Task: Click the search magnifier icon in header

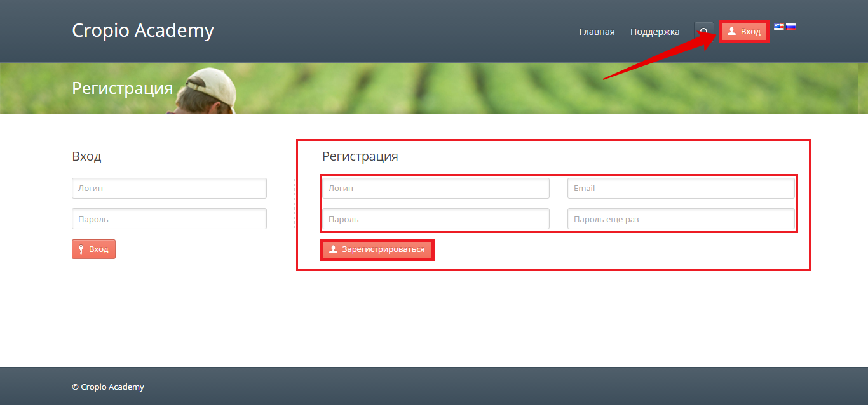Action: [x=703, y=32]
